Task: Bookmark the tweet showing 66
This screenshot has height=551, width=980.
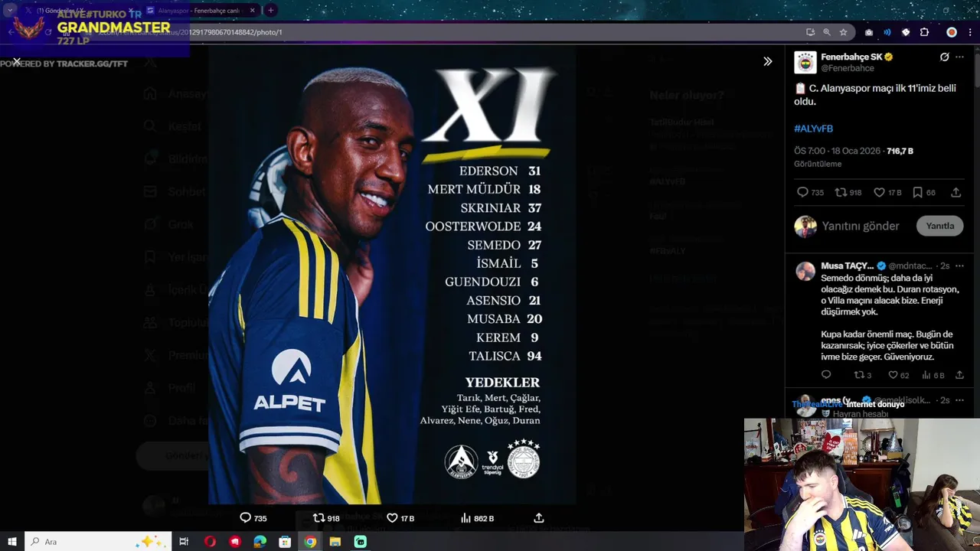Action: click(917, 193)
